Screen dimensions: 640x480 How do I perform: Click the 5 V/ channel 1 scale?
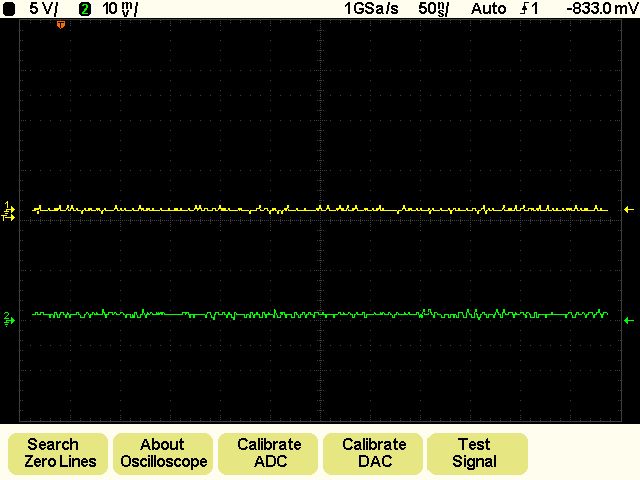[43, 8]
